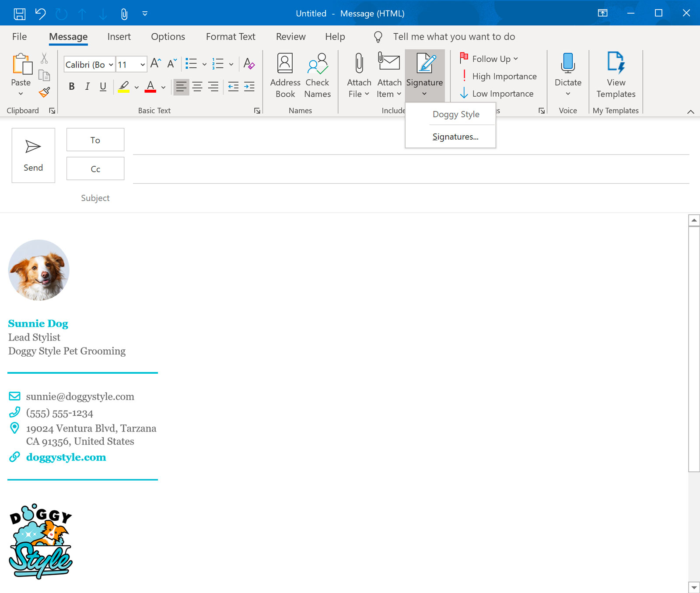Screen dimensions: 700x593
Task: Expand the bullet list style arrow
Action: [x=204, y=64]
